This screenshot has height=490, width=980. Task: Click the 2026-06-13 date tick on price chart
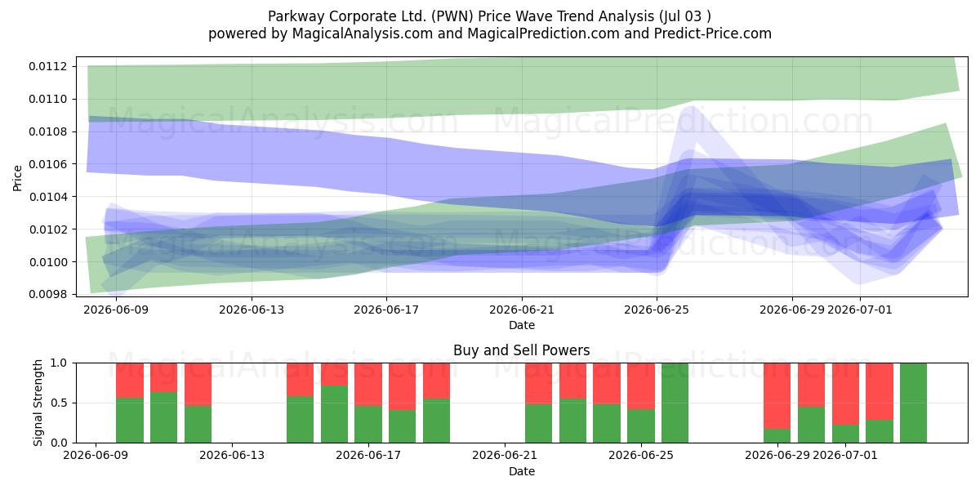pyautogui.click(x=251, y=310)
